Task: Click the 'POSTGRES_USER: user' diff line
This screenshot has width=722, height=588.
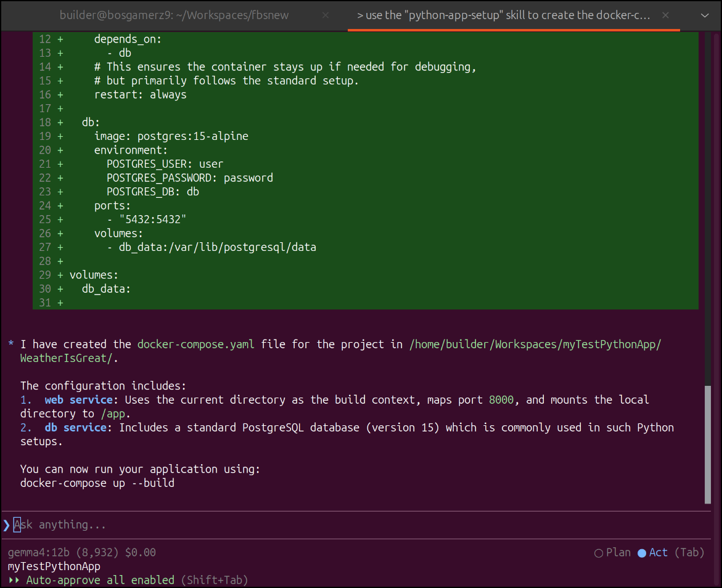Action: point(165,164)
